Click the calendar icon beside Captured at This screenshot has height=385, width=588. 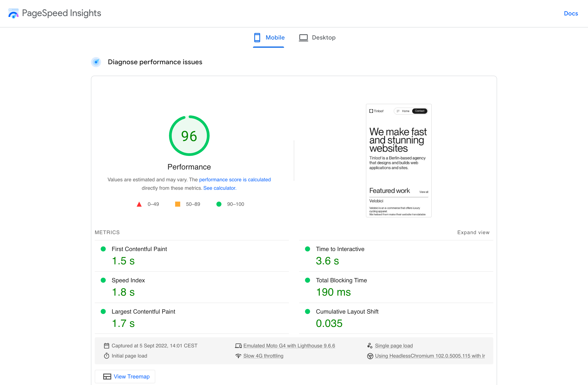pos(106,345)
